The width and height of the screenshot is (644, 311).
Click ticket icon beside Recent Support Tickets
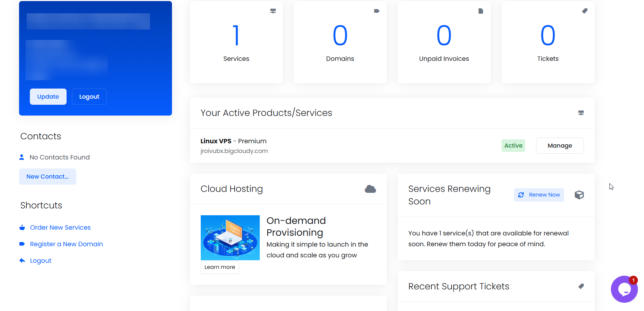click(581, 287)
